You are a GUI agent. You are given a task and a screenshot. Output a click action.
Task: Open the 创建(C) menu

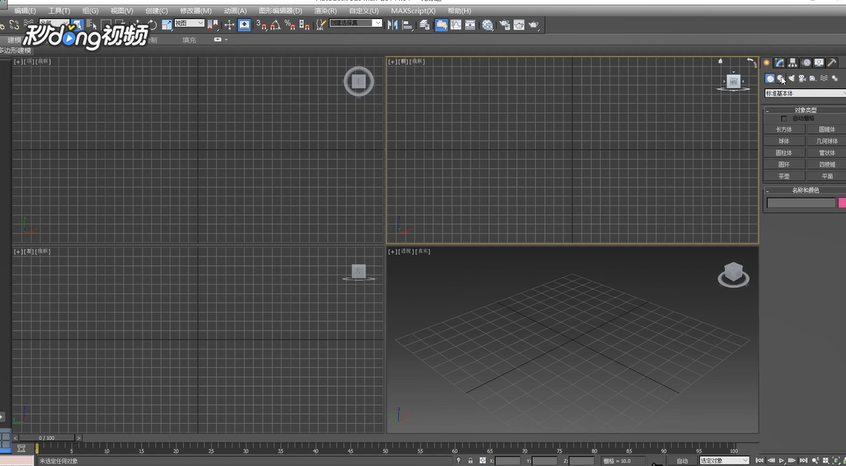pos(156,11)
